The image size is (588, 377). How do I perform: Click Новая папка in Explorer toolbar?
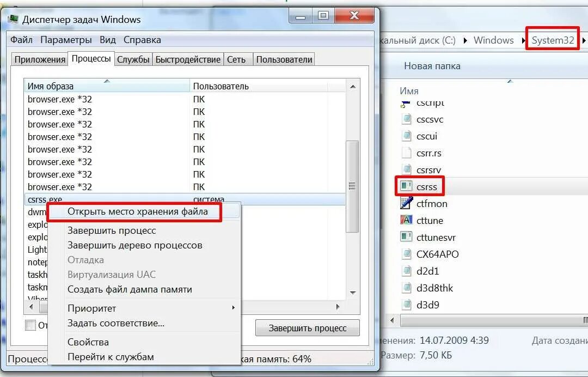coord(432,66)
